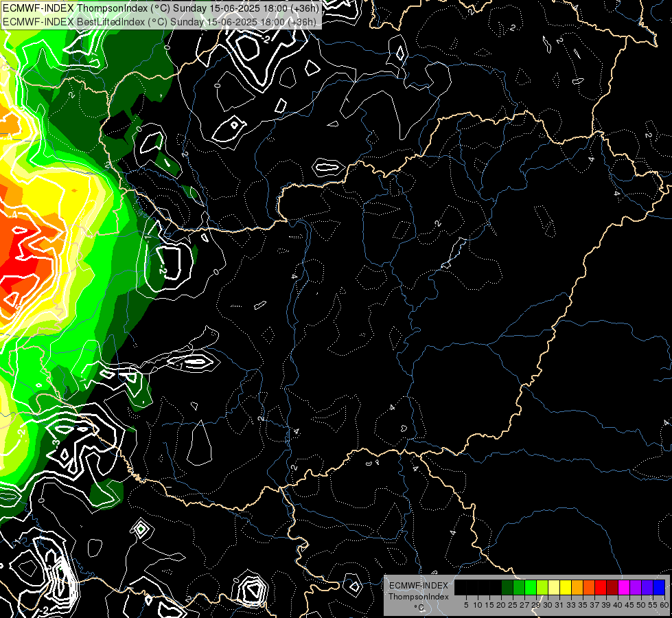
Task: Click the legend tick value '33'
Action: tap(571, 605)
